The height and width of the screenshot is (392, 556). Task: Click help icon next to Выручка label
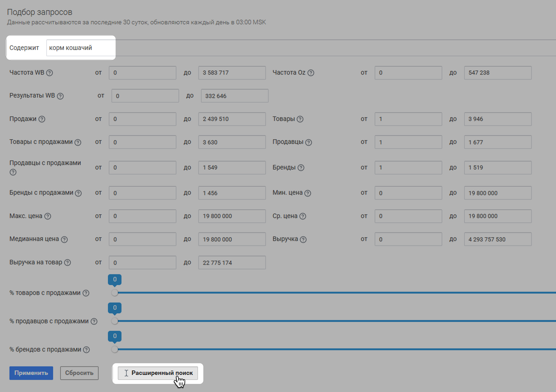coord(303,239)
